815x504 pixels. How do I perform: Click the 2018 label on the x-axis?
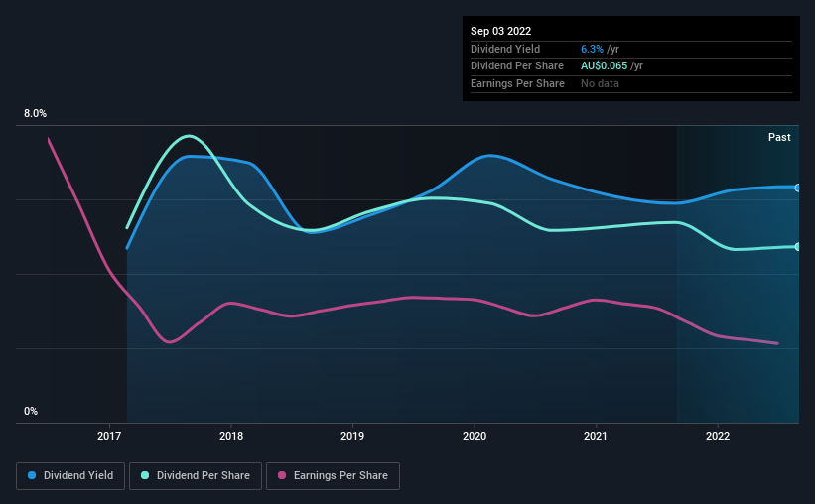(231, 436)
